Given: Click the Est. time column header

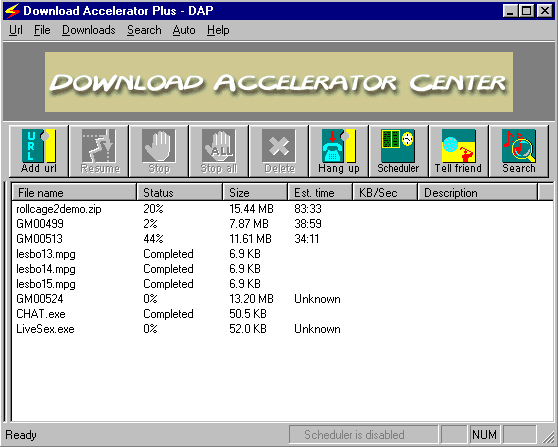Looking at the screenshot, I should coord(320,193).
